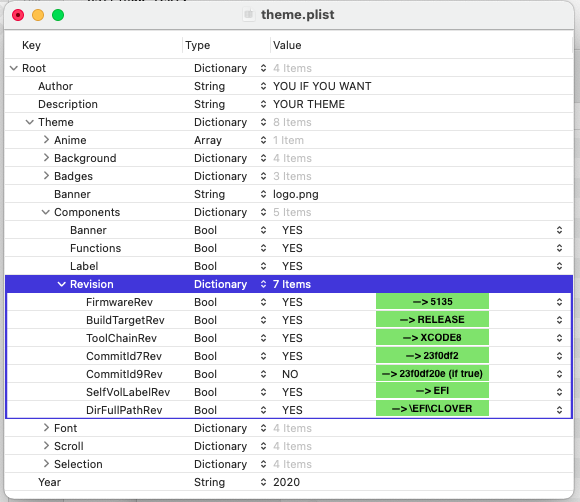Screen dimensions: 580x502
Task: Select the SelfVolLabelRev key
Action: pos(128,392)
